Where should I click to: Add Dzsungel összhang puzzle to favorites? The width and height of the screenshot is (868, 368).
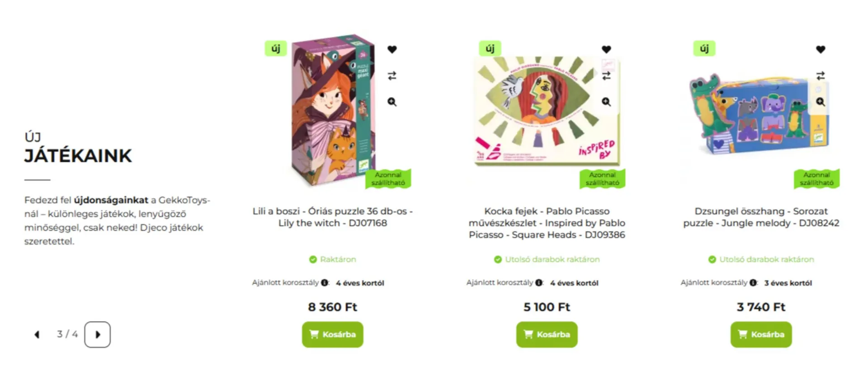tap(821, 49)
